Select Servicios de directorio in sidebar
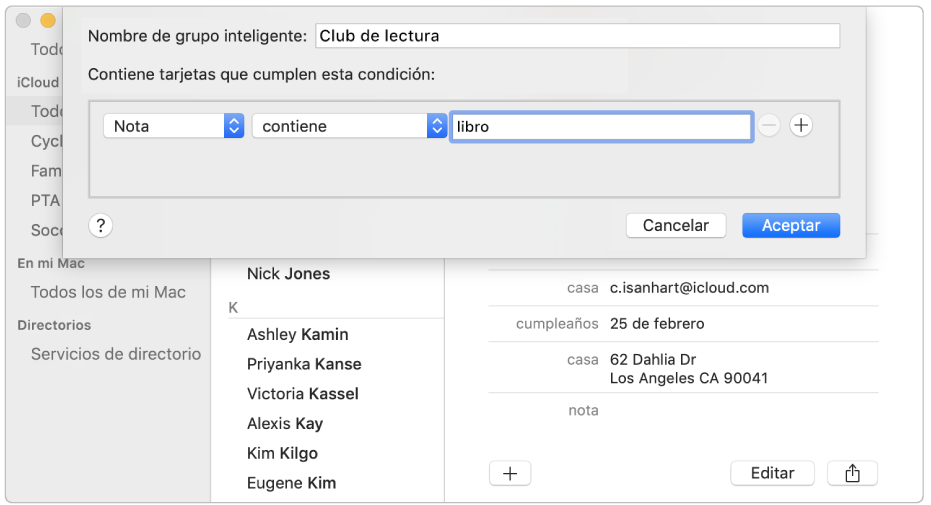This screenshot has height=505, width=931. pos(116,354)
